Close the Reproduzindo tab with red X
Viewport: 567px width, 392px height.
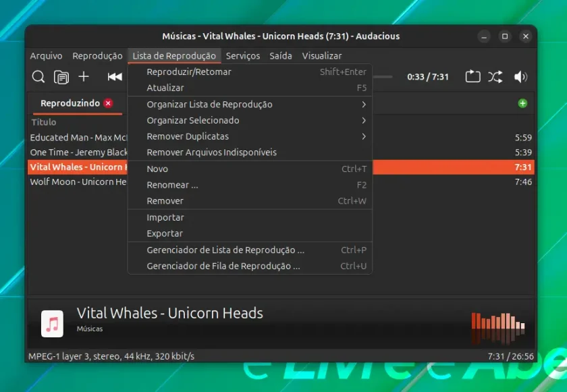[x=108, y=103]
